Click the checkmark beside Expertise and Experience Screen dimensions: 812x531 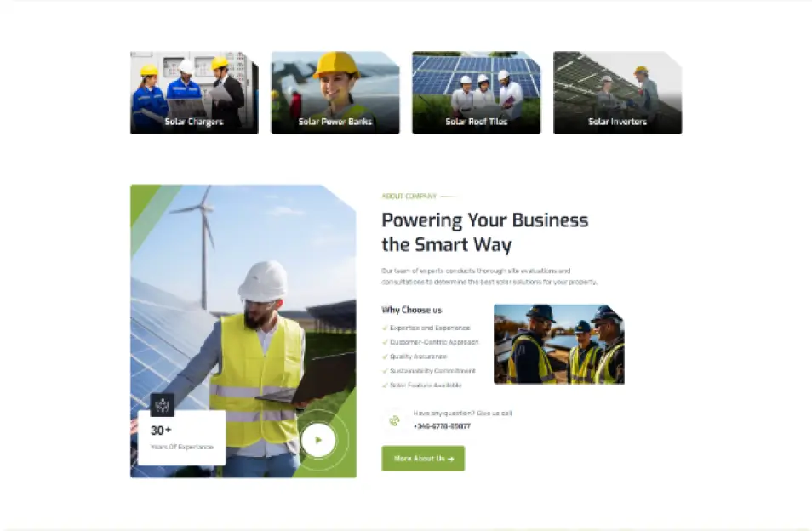(x=385, y=328)
